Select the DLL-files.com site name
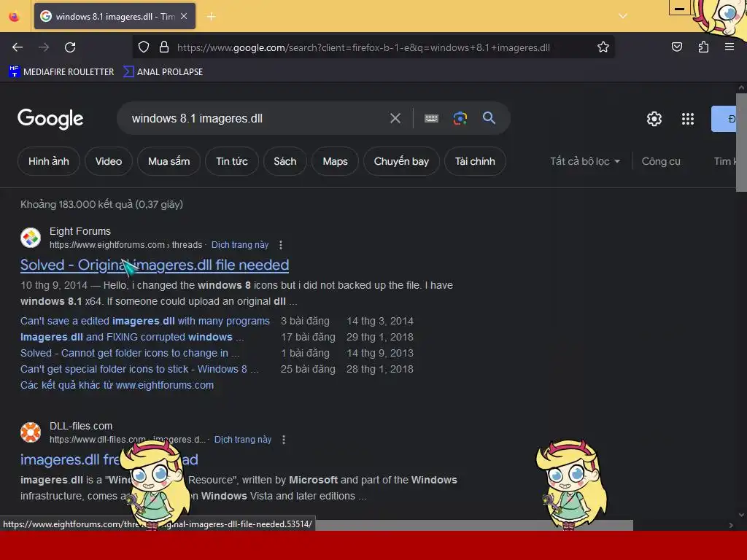The height and width of the screenshot is (560, 747). point(81,426)
